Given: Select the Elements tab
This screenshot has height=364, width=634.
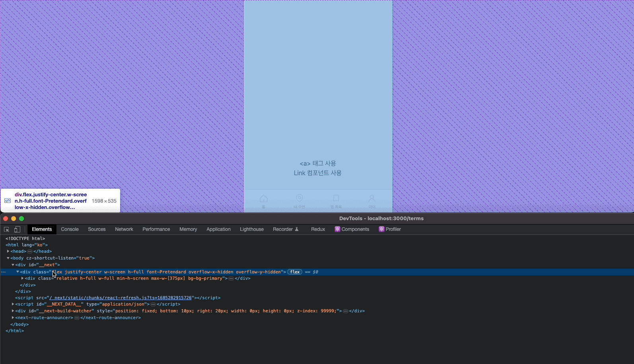Looking at the screenshot, I should coord(42,229).
